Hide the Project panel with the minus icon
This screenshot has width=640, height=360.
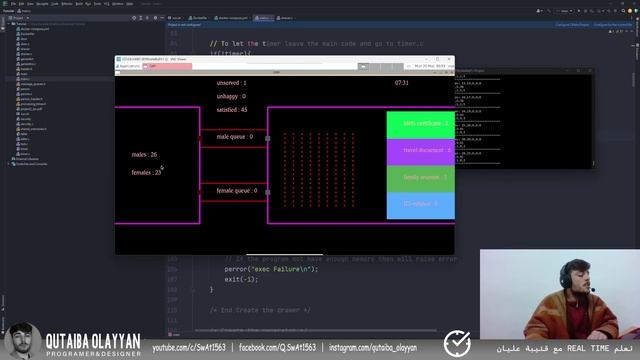click(x=162, y=18)
